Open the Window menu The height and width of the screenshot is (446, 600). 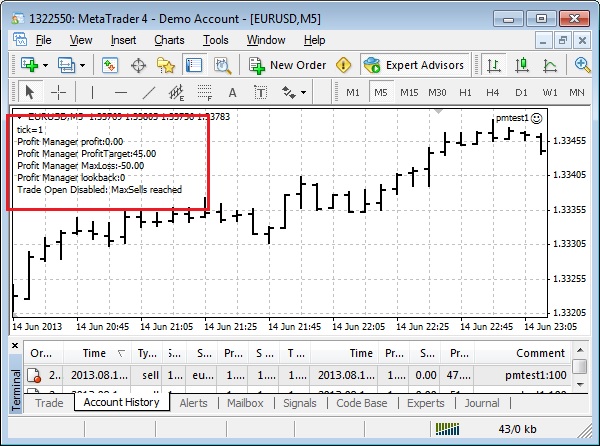click(266, 40)
